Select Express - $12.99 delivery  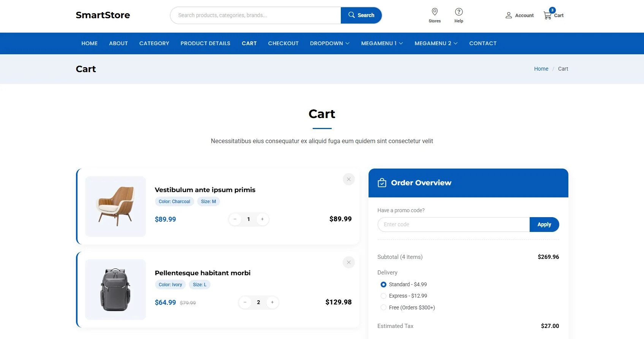[384, 296]
